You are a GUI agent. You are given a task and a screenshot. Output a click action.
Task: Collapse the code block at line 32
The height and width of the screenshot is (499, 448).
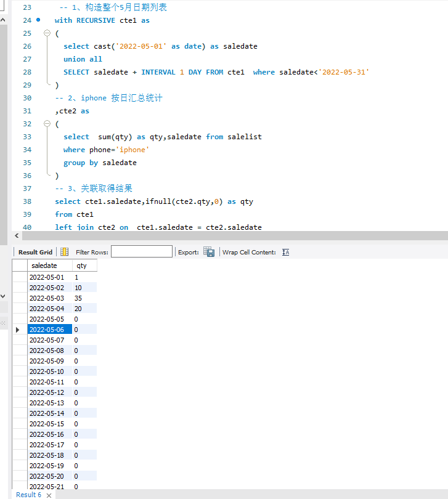click(47, 123)
